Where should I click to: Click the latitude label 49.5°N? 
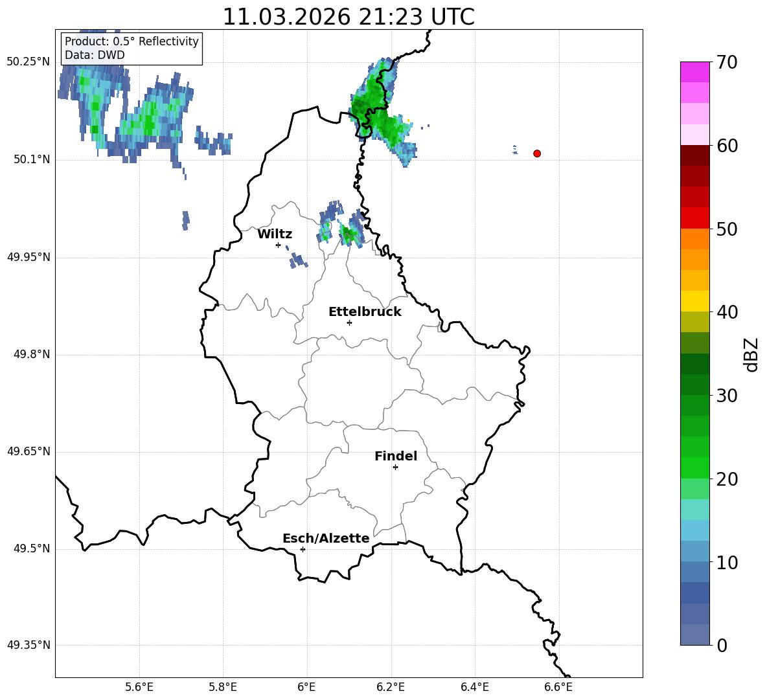32,548
